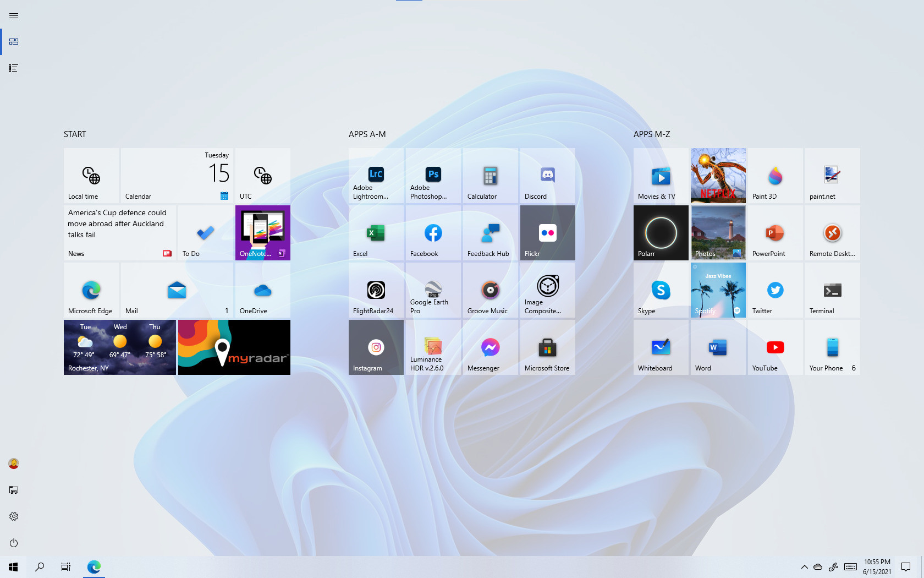This screenshot has width=924, height=578.
Task: Click the APPS M-Z group header
Action: click(652, 134)
